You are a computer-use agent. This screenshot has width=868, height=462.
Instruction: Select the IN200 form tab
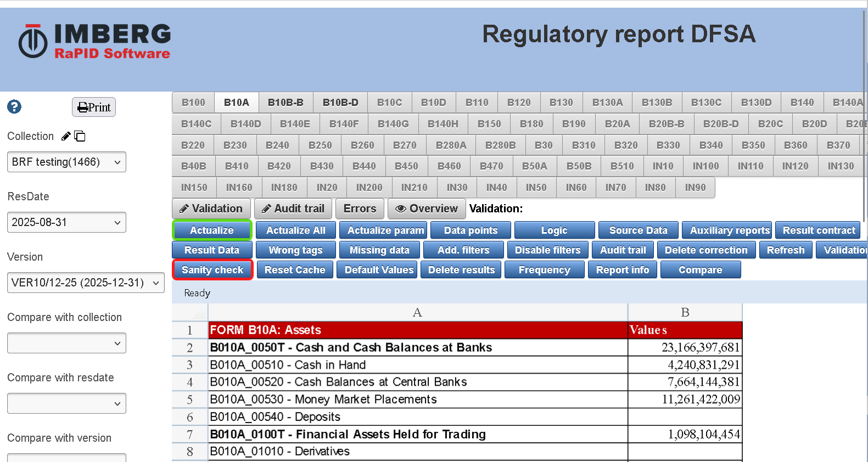pyautogui.click(x=369, y=188)
